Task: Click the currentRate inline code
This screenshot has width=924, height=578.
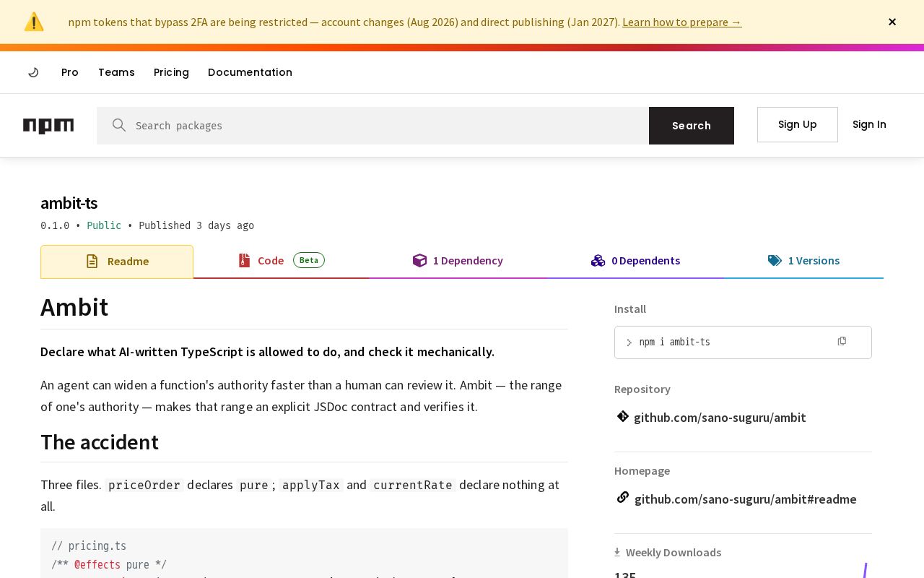Action: (x=412, y=485)
